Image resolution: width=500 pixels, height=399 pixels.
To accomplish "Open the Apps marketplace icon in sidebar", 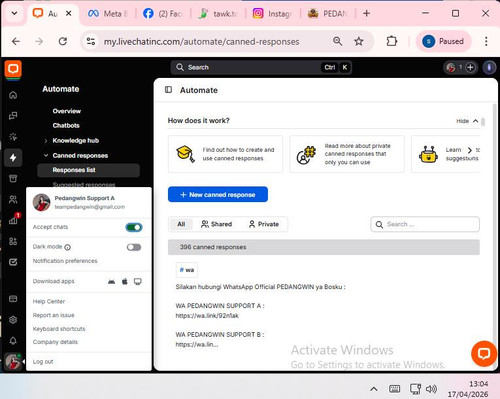I will 13,241.
